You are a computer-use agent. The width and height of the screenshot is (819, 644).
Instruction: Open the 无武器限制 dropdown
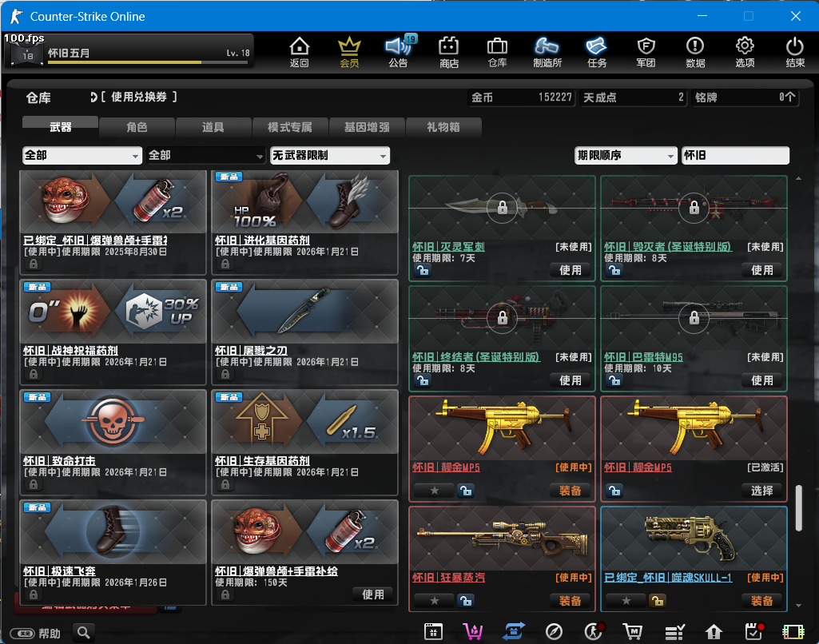(330, 155)
